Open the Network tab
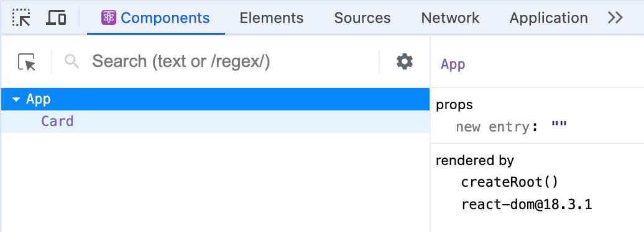The height and width of the screenshot is (232, 644). (450, 18)
